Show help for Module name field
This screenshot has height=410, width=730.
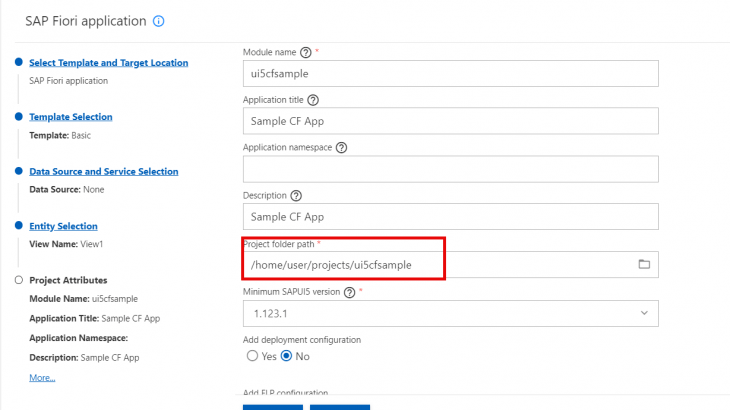pyautogui.click(x=305, y=53)
